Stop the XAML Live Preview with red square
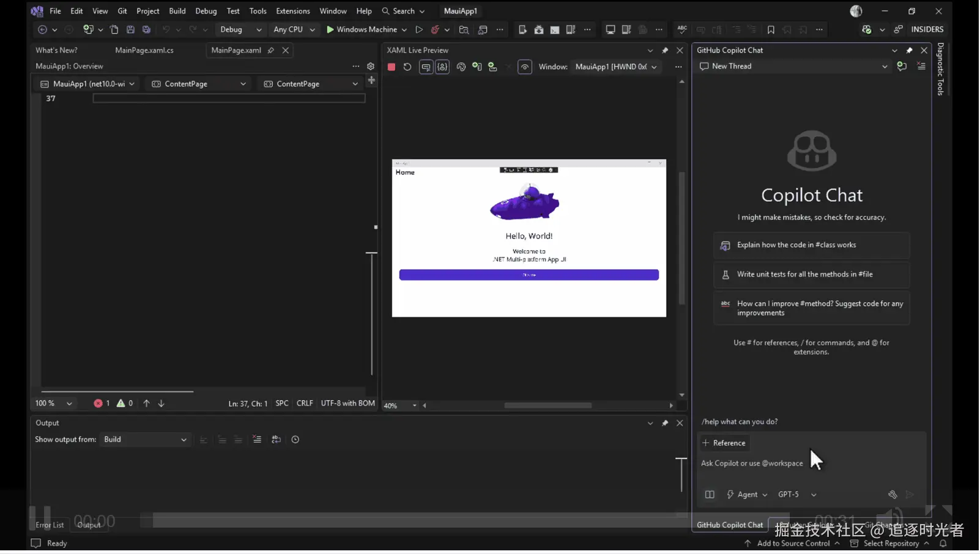 pyautogui.click(x=392, y=67)
